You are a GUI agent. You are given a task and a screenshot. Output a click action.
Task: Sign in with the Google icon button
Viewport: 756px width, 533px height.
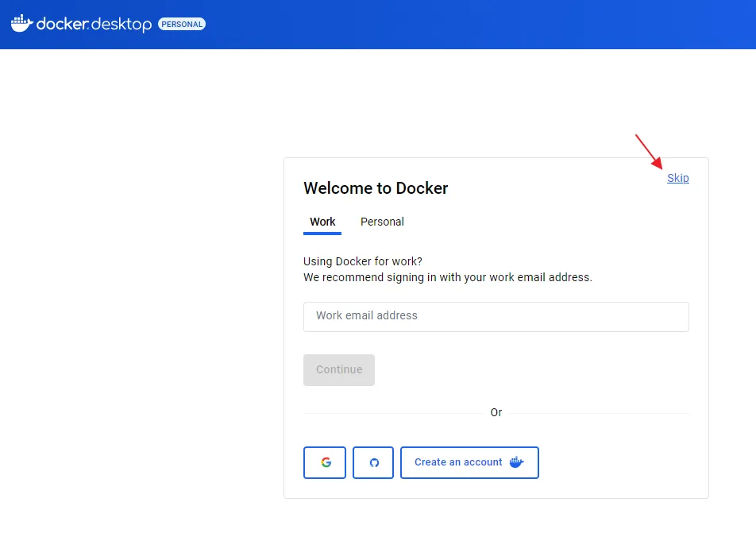click(325, 462)
